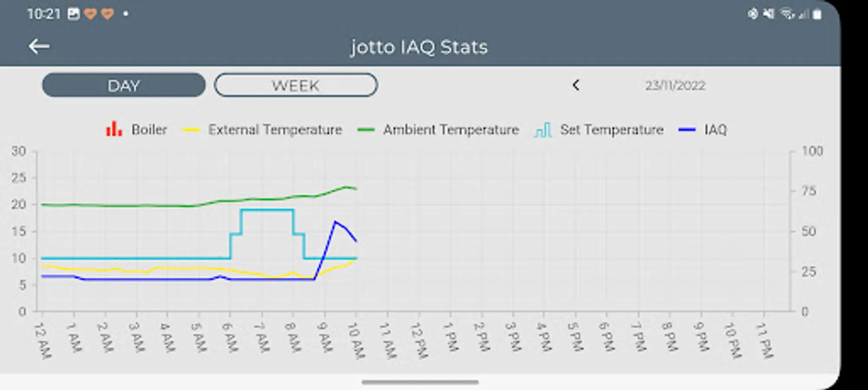Switch to DAY view
This screenshot has width=868, height=390.
click(124, 85)
